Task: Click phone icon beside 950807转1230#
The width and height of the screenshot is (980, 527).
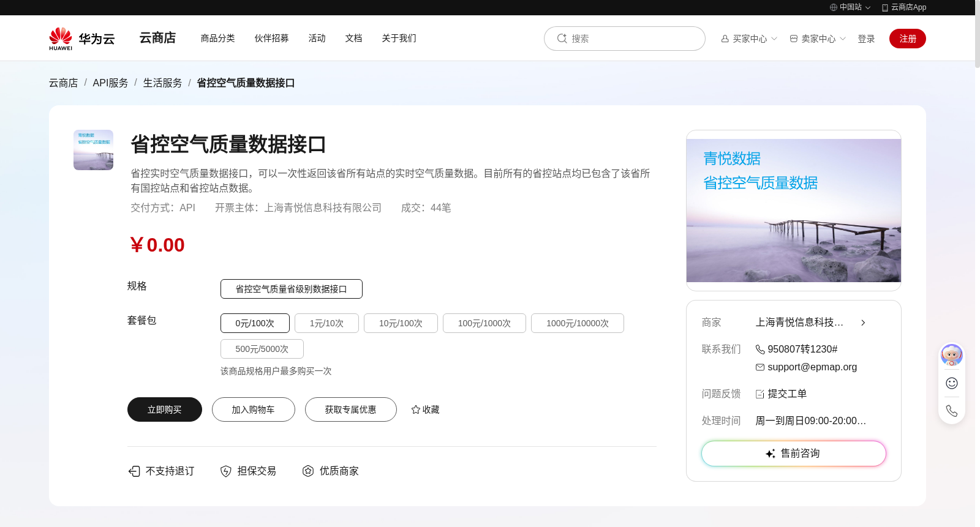Action: pos(760,349)
